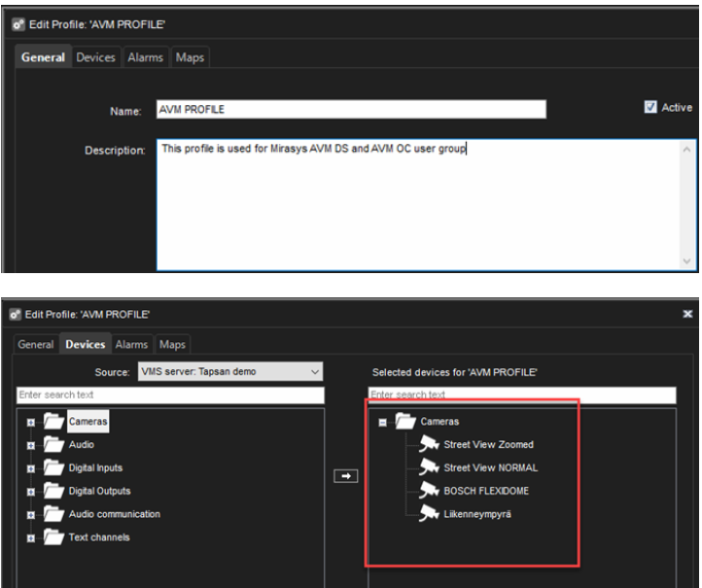Image resolution: width=702 pixels, height=588 pixels.
Task: Click the arrow button to add devices
Action: click(346, 476)
